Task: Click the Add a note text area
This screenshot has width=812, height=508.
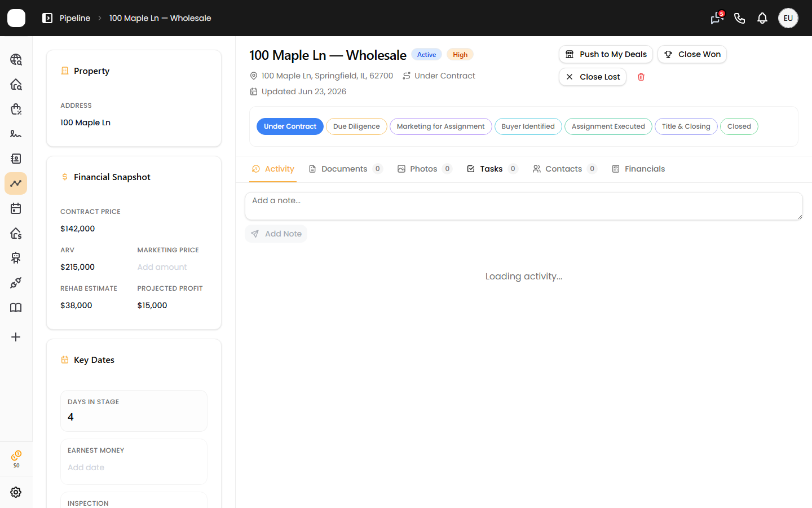Action: click(x=523, y=206)
